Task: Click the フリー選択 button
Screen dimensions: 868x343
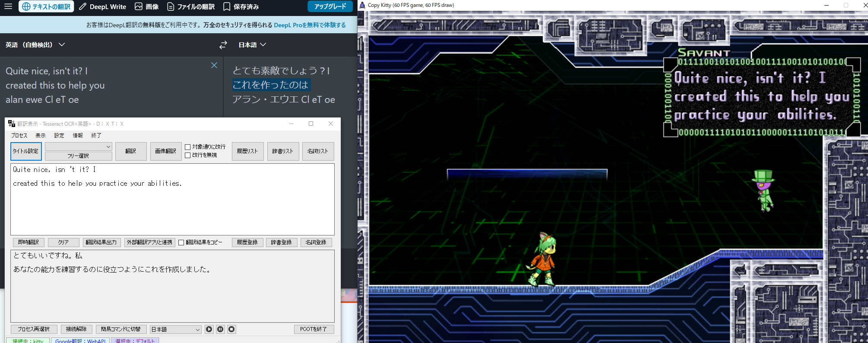Action: point(79,156)
